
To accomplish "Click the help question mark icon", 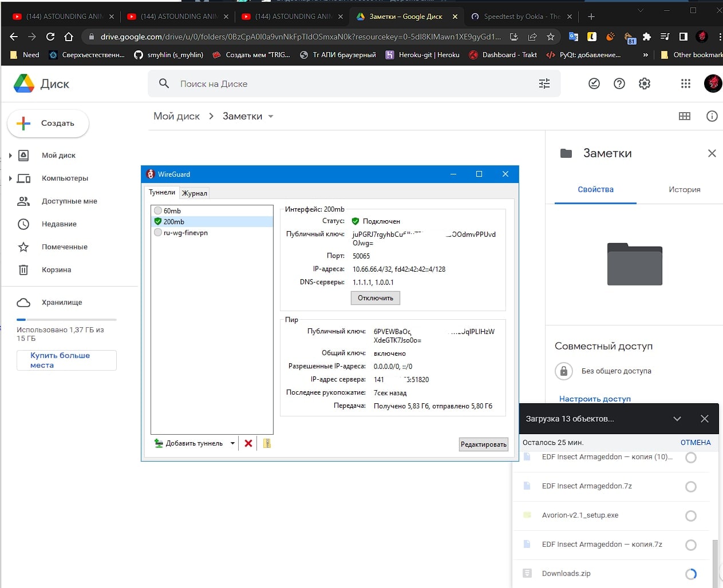I will coord(619,84).
